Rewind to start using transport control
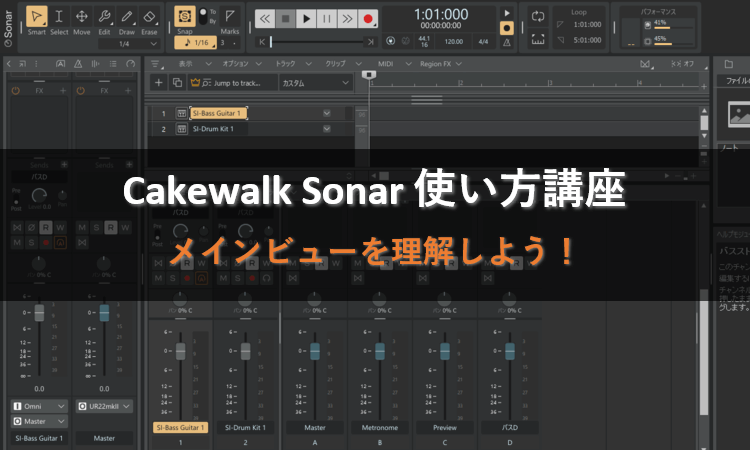 pyautogui.click(x=264, y=18)
